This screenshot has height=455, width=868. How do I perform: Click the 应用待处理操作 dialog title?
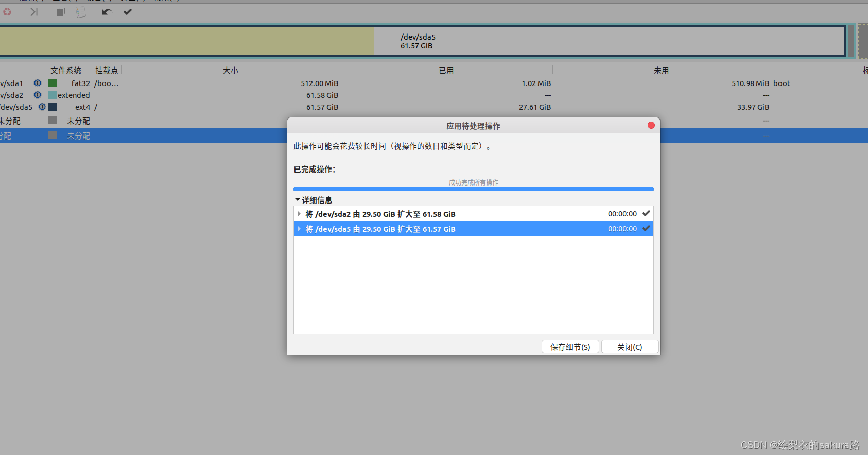click(x=473, y=126)
